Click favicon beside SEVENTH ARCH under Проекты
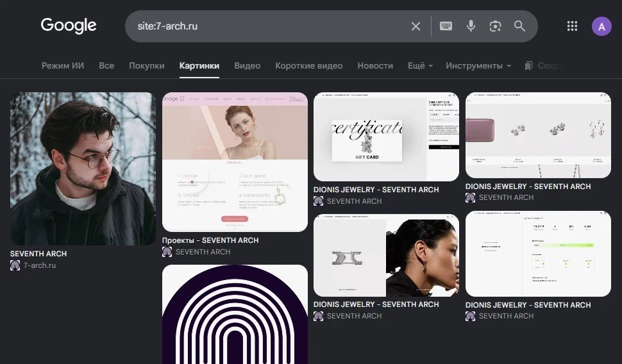The width and height of the screenshot is (622, 364). click(x=167, y=252)
